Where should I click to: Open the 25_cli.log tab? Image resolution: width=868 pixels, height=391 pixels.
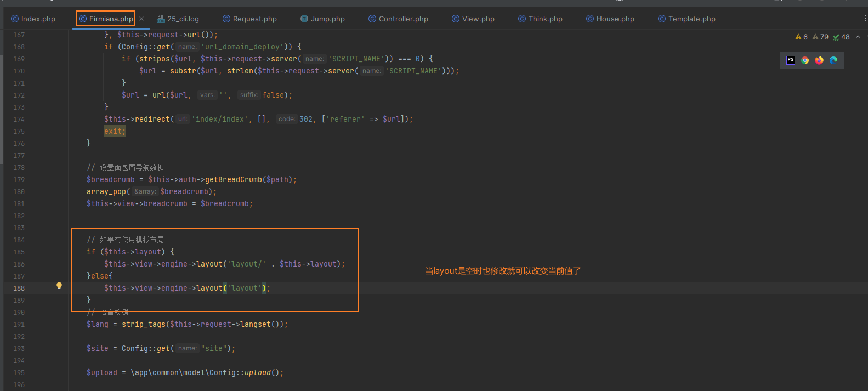[x=178, y=19]
